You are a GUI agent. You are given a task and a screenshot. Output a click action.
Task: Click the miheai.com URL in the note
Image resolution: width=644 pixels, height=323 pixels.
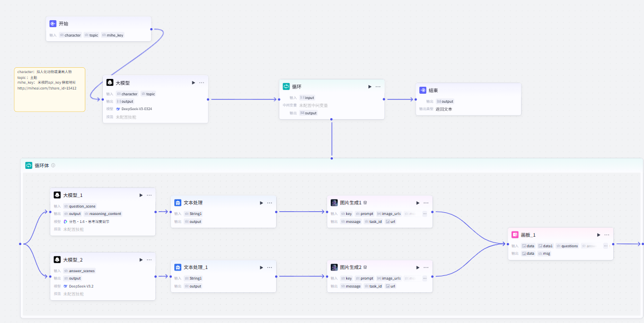[x=47, y=88]
